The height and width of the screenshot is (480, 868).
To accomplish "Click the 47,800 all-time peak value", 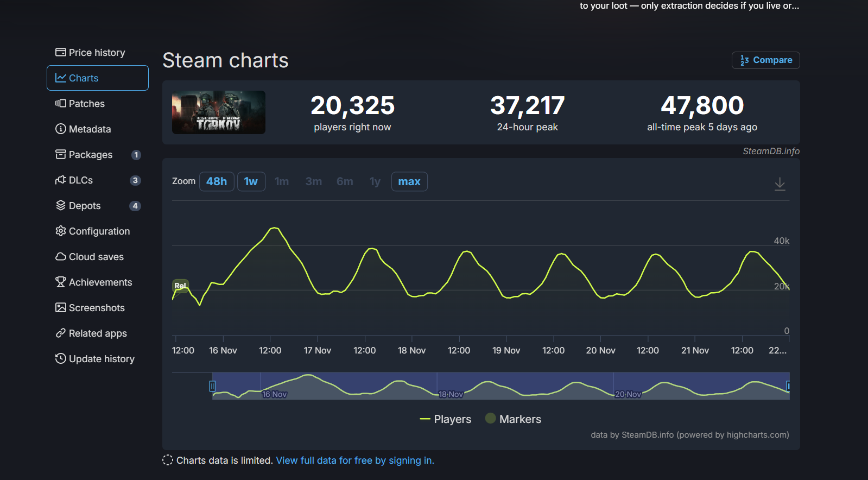I will pyautogui.click(x=702, y=105).
